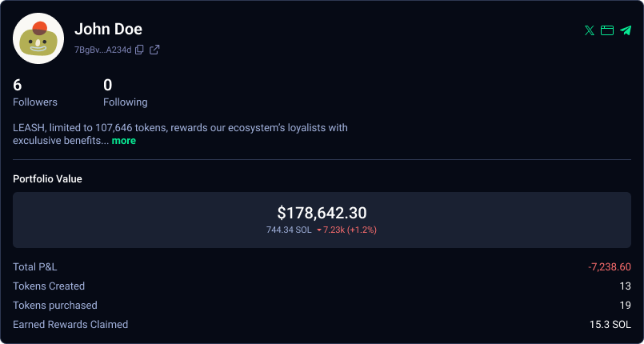Copy the wallet address 7BgBv...A234d
Viewport: 644px width, 344px height.
140,50
